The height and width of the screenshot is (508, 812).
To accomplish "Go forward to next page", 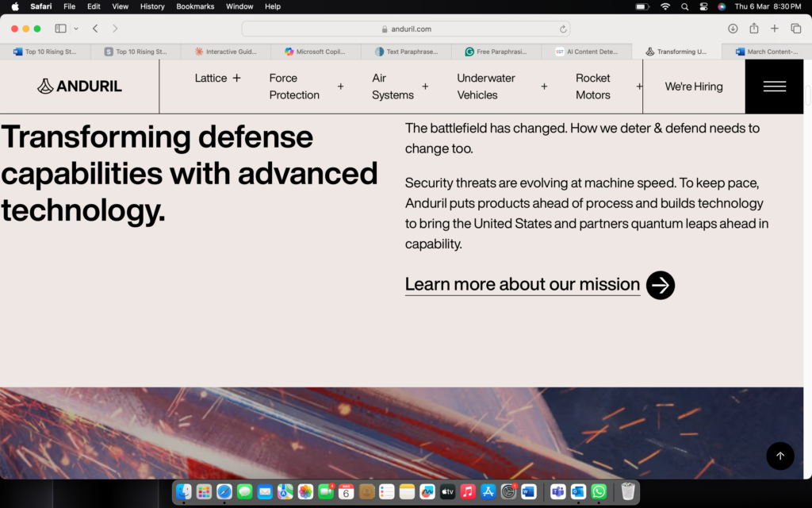I will tap(115, 29).
